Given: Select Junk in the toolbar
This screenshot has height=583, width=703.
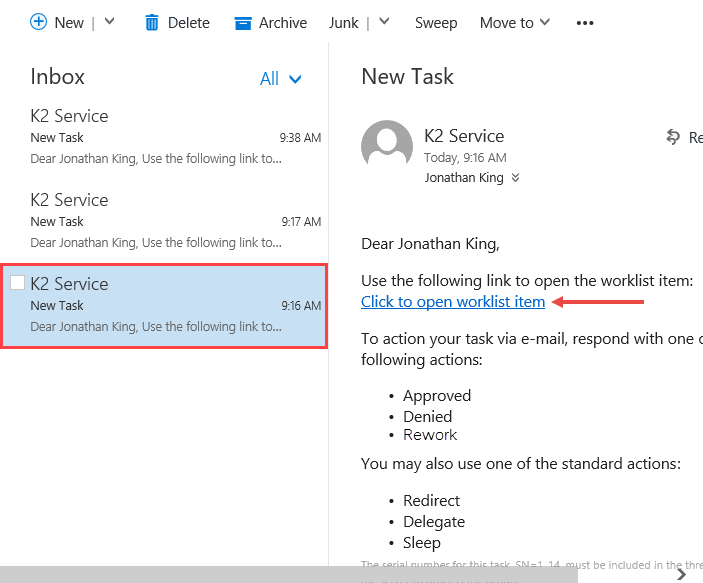Looking at the screenshot, I should pos(343,23).
